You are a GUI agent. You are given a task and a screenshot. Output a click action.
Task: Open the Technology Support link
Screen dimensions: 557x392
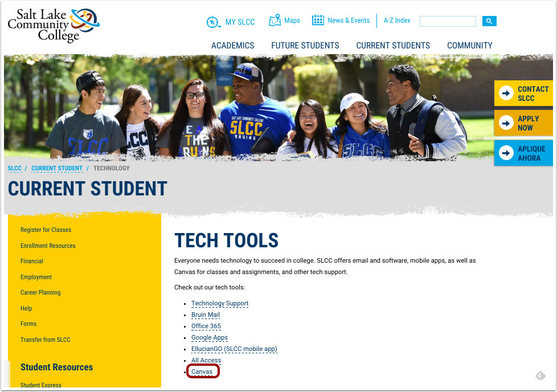pyautogui.click(x=220, y=304)
